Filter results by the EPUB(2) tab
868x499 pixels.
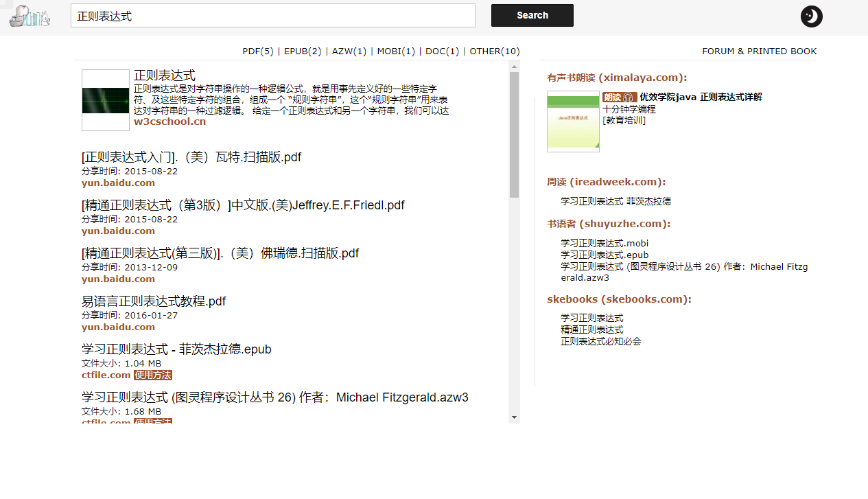pos(303,51)
